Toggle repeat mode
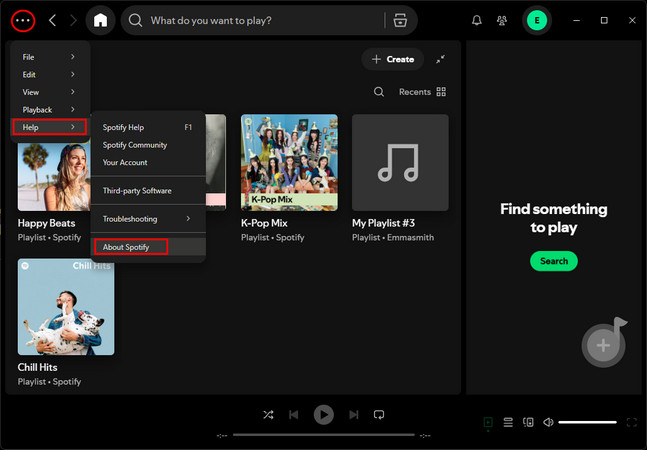647x450 pixels. point(379,415)
